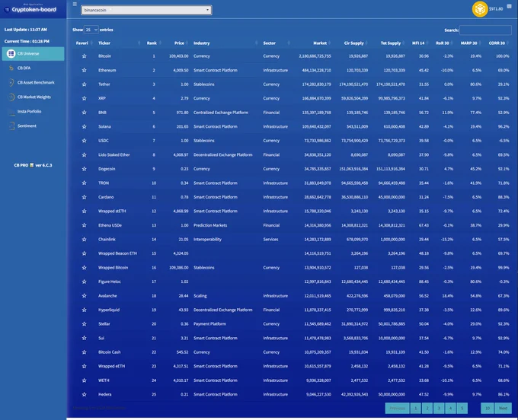The height and width of the screenshot is (420, 518).
Task: Sort table by MFI 14 column
Action: point(418,43)
